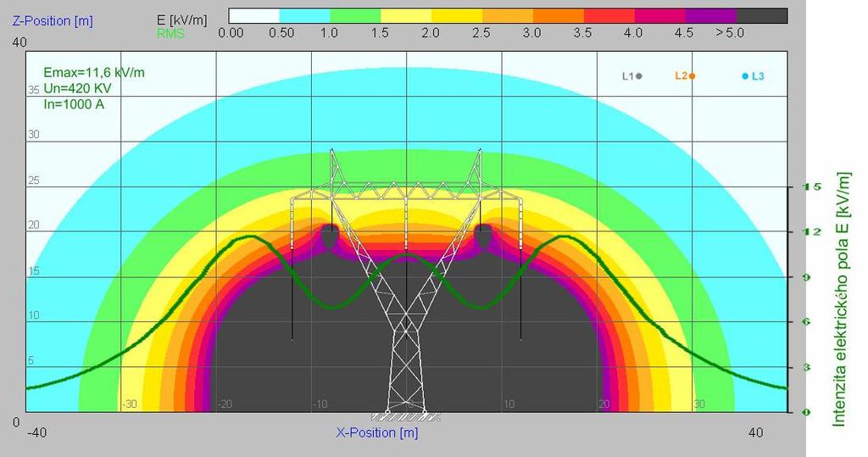The width and height of the screenshot is (868, 457).
Task: Choose the magenta 4.0–4.5 legend swatch
Action: 660,15
